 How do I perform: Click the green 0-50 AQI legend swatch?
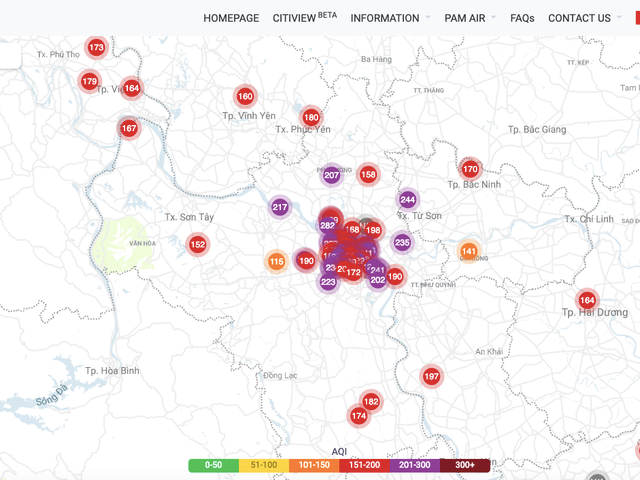point(213,465)
